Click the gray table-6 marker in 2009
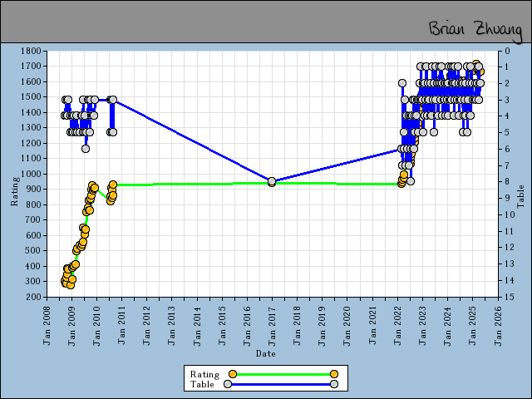 (x=86, y=149)
